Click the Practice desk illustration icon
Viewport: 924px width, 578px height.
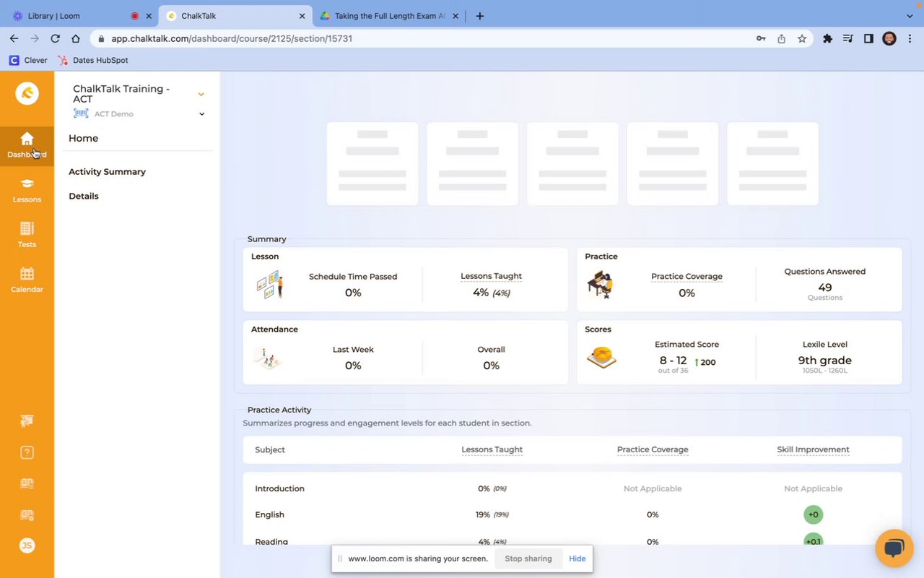coord(600,285)
